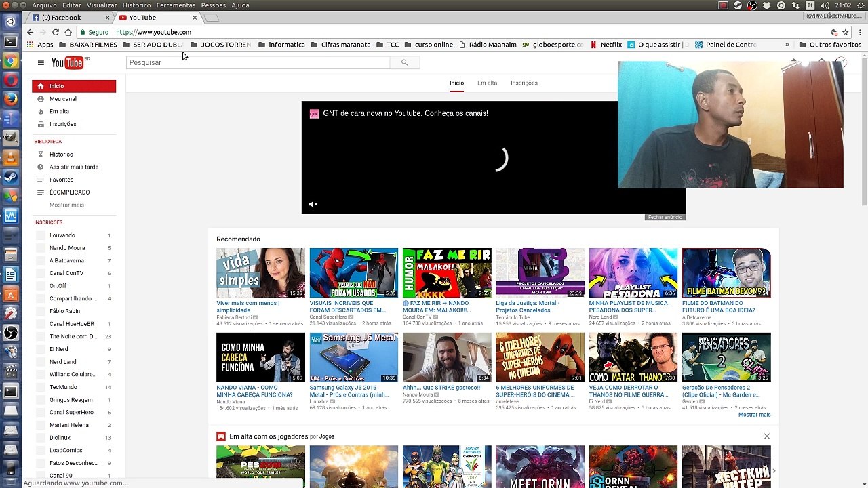
Task: Click the YouTube logo
Action: (67, 63)
